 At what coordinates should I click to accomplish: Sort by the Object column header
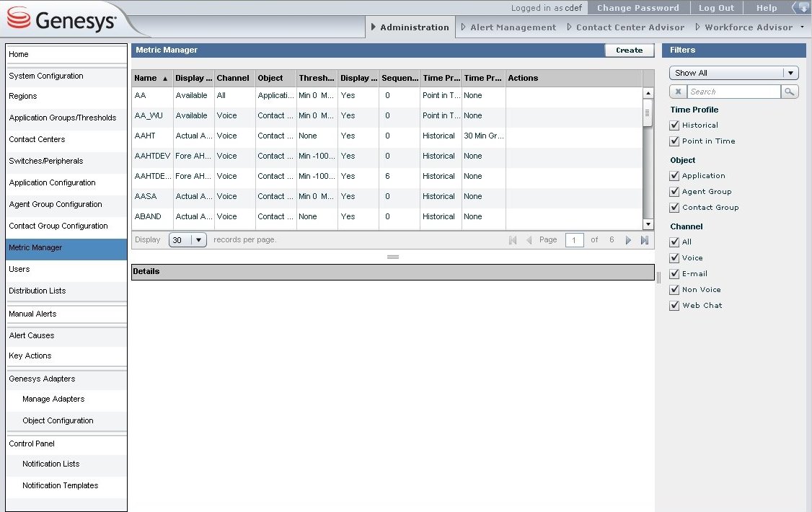click(275, 78)
